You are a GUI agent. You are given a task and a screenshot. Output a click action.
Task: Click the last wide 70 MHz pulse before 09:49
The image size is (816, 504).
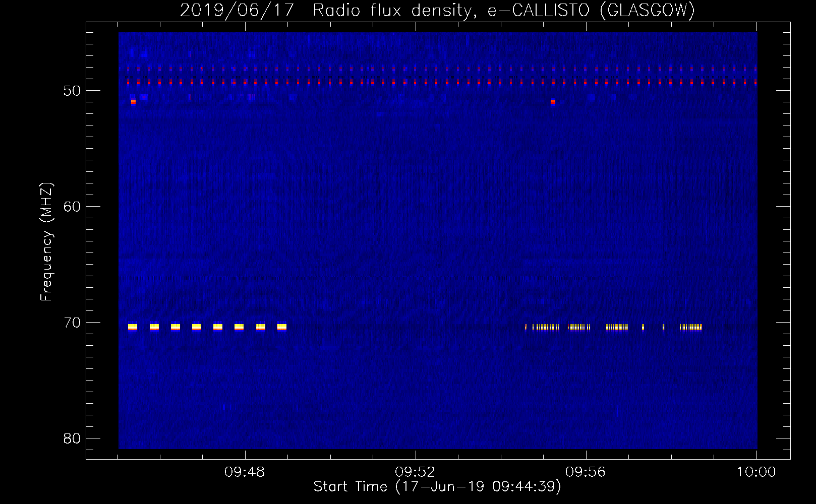[x=282, y=327]
